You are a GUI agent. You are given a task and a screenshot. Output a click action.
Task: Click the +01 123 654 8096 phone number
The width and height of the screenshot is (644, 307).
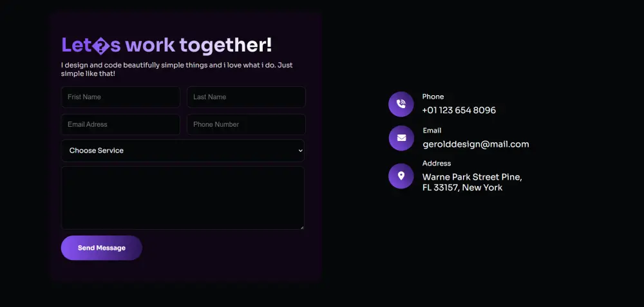point(459,111)
